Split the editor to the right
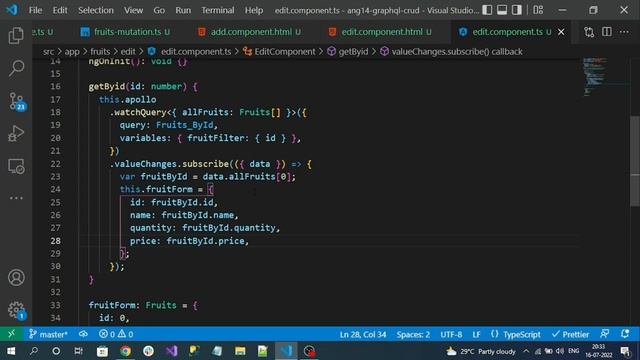Screen dimensions: 640x360 click(x=607, y=32)
